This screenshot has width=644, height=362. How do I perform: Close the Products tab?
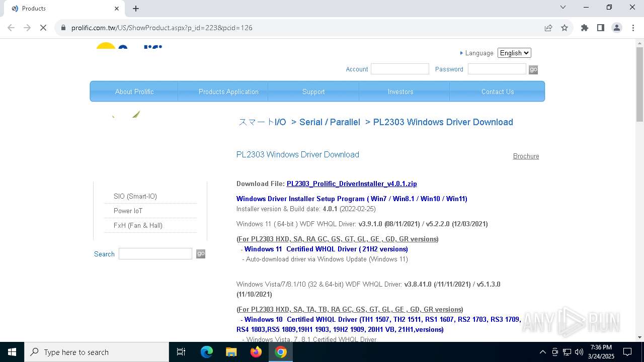pos(117,9)
